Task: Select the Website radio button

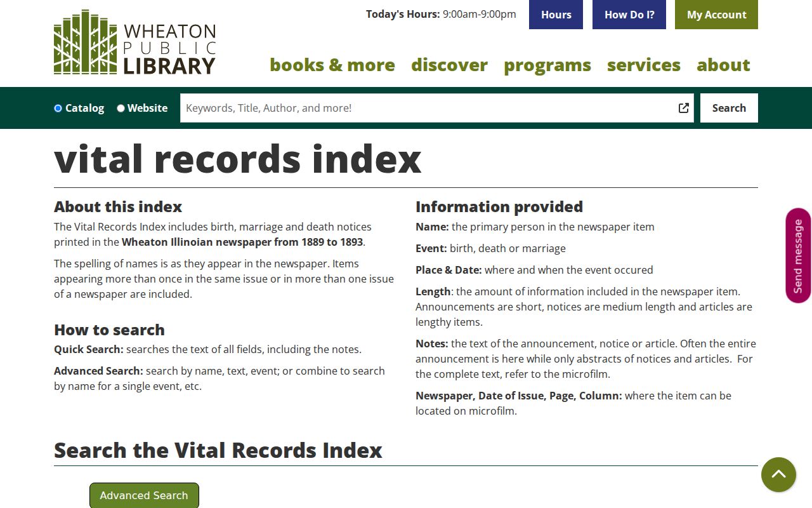Action: [x=121, y=108]
